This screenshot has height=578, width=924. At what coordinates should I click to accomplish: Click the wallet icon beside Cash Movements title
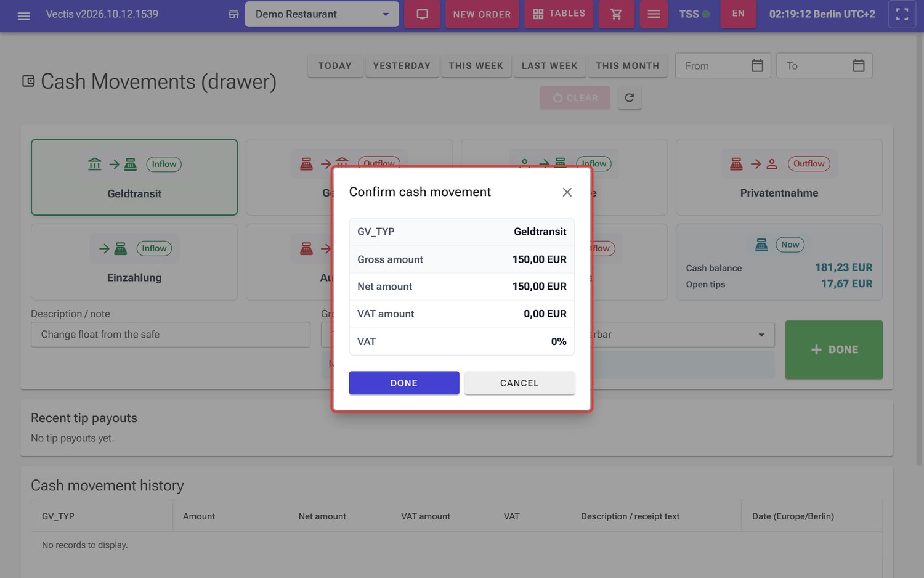coord(28,81)
